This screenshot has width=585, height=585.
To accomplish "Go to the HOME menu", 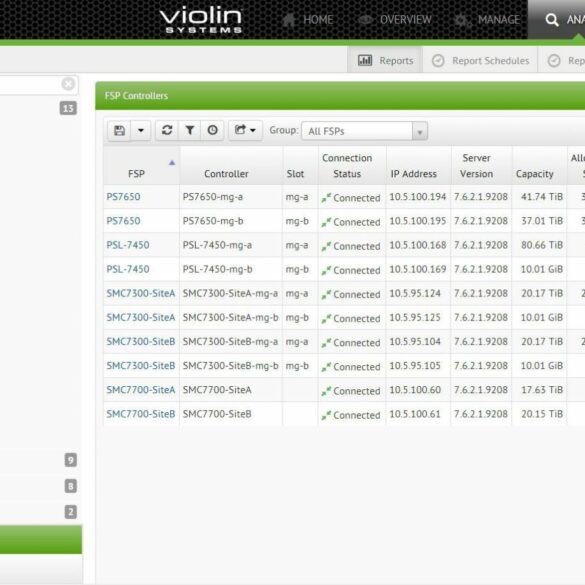I will 308,19.
